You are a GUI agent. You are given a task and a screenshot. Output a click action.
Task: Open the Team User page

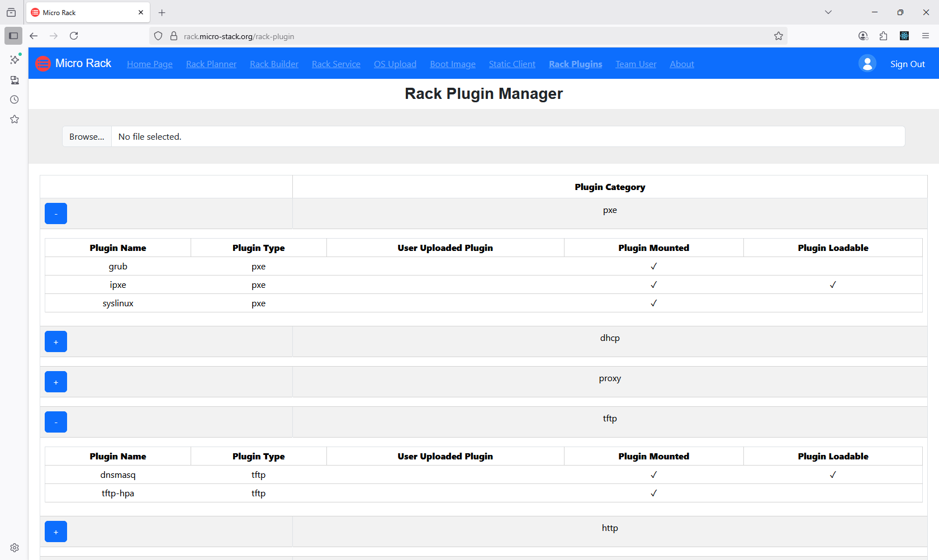[636, 64]
